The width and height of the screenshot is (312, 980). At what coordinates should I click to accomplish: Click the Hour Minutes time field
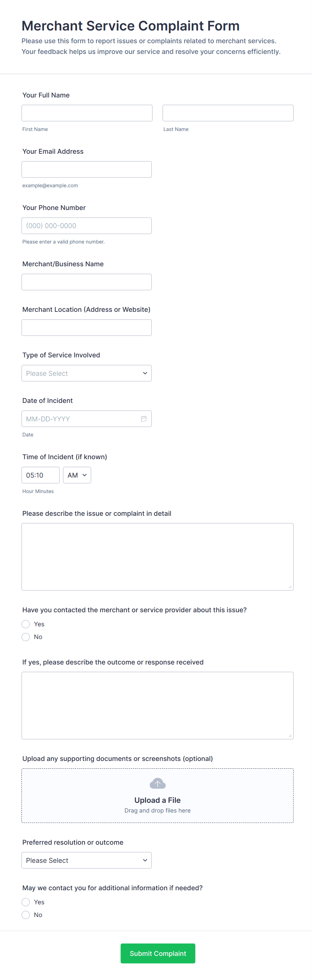[x=40, y=475]
